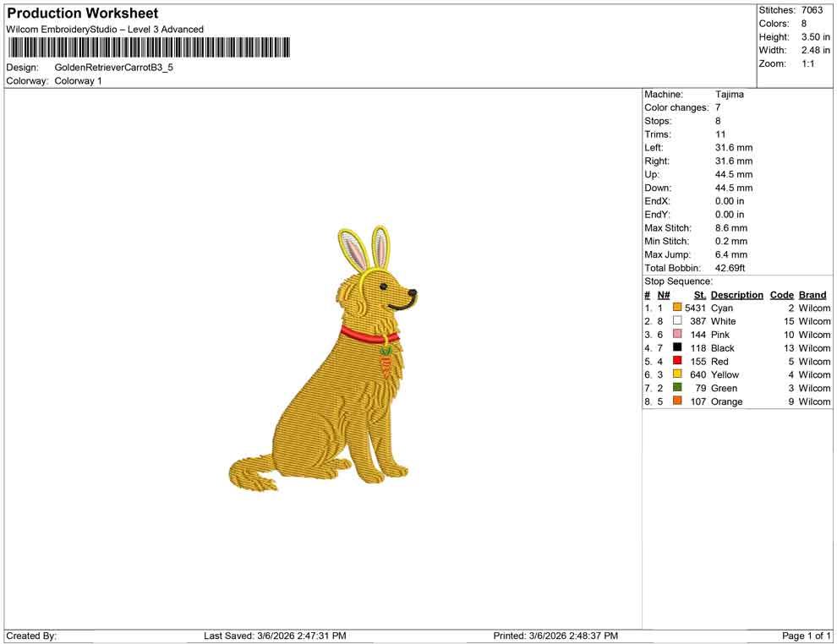The image size is (837, 644).
Task: Click the Red thread color swatch
Action: [x=676, y=361]
